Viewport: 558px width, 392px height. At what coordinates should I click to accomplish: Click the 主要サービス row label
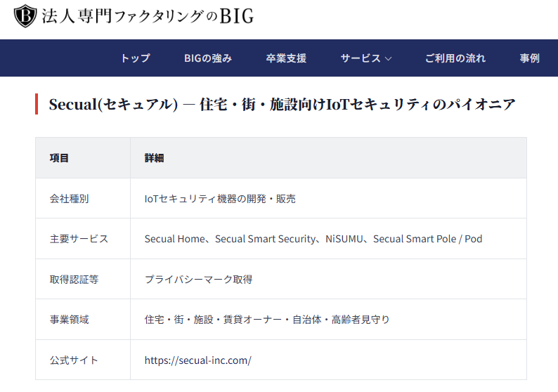pyautogui.click(x=79, y=239)
